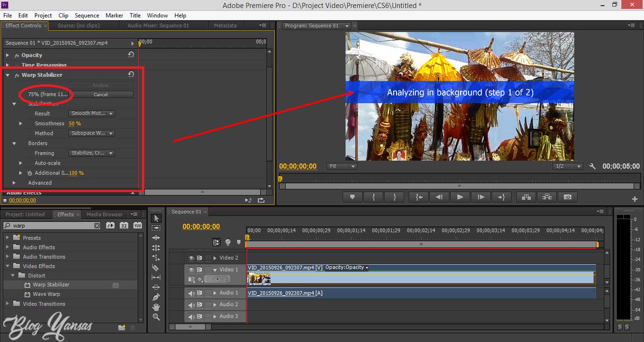The width and height of the screenshot is (644, 342).
Task: Select the Razor tool
Action: point(156,267)
